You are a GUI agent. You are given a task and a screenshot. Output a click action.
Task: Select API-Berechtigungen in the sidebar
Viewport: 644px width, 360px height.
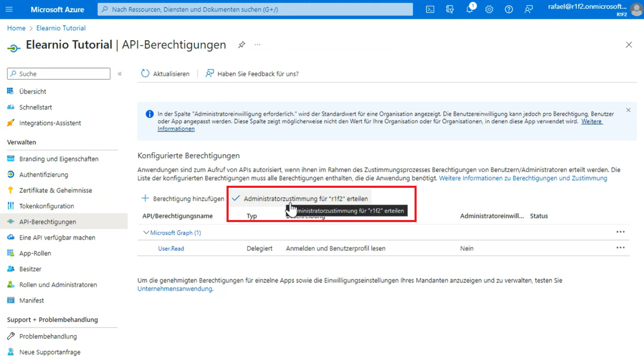pyautogui.click(x=47, y=222)
